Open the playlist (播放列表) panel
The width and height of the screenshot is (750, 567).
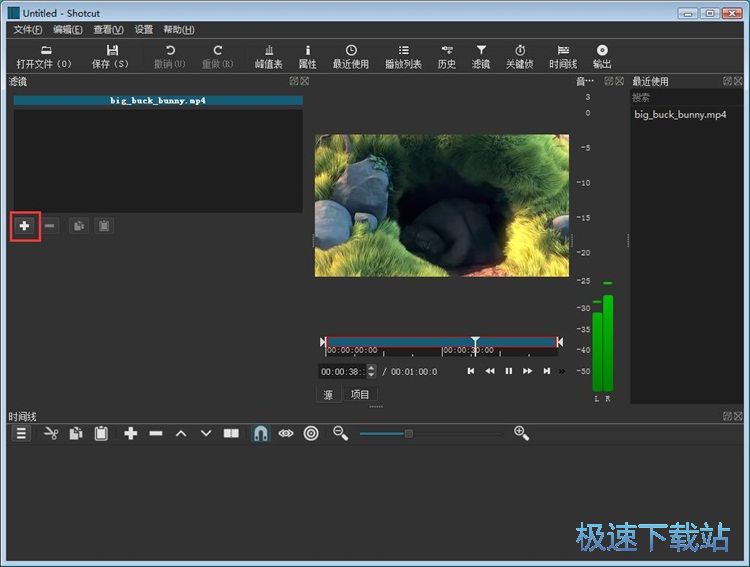[403, 56]
